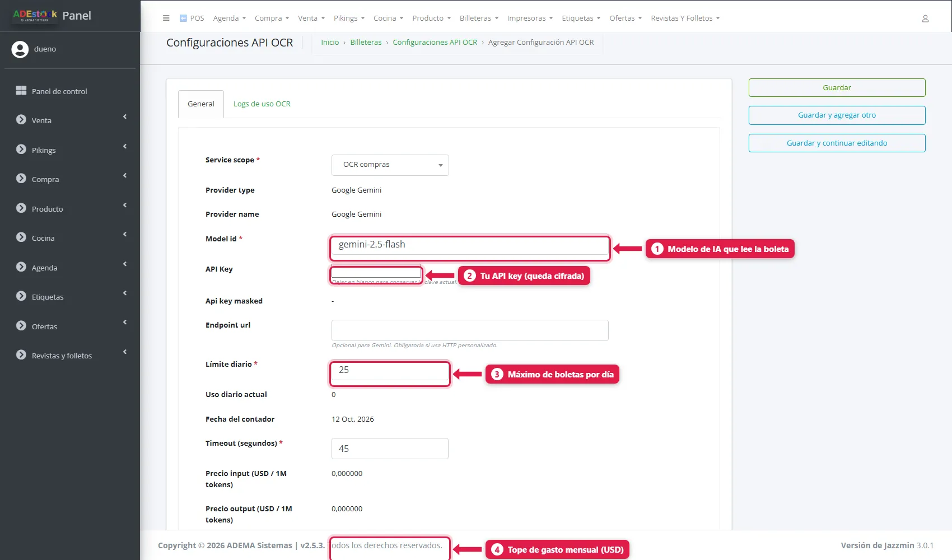Select the General tab
Viewport: 952px width, 560px height.
[201, 104]
